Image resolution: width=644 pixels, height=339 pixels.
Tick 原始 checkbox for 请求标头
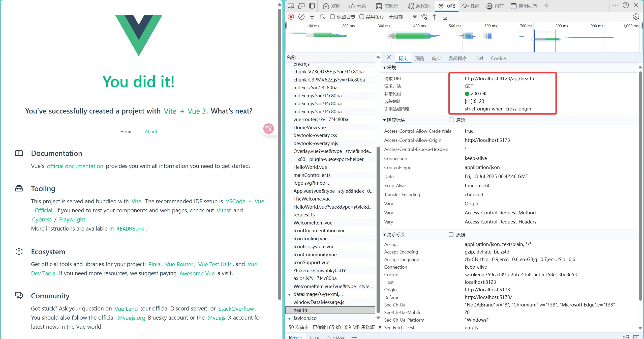(451, 235)
